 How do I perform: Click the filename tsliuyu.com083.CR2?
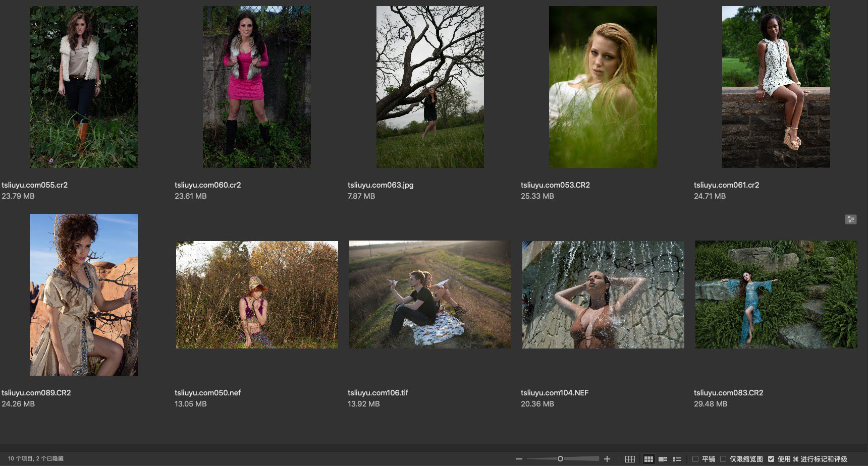click(x=729, y=393)
